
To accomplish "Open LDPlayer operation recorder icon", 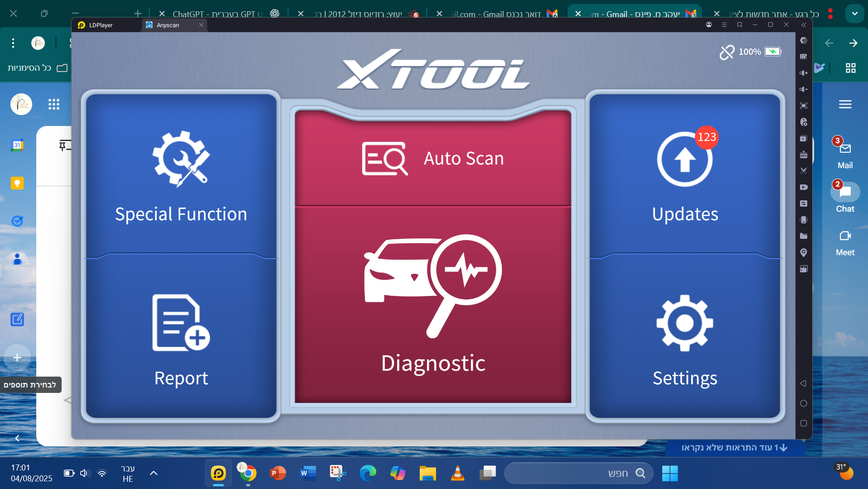I will tap(804, 122).
